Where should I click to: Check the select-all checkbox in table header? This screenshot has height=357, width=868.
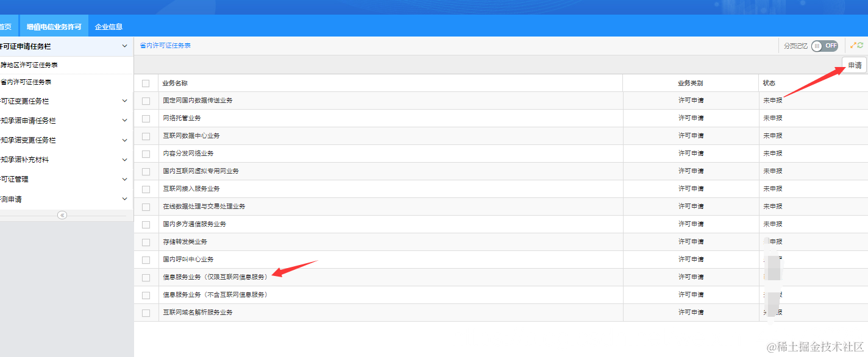click(x=146, y=83)
